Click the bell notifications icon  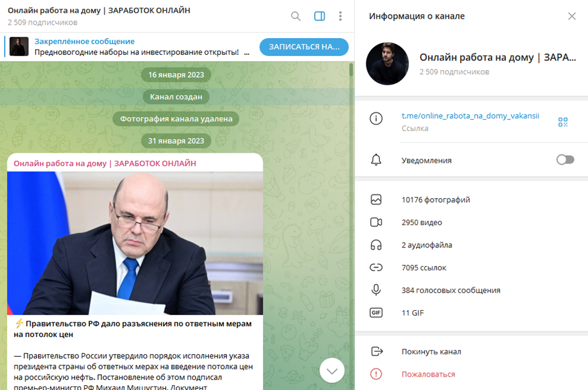[376, 160]
